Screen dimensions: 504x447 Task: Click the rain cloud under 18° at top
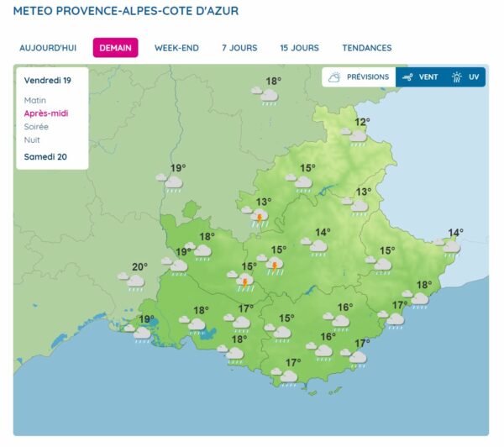[x=265, y=96]
